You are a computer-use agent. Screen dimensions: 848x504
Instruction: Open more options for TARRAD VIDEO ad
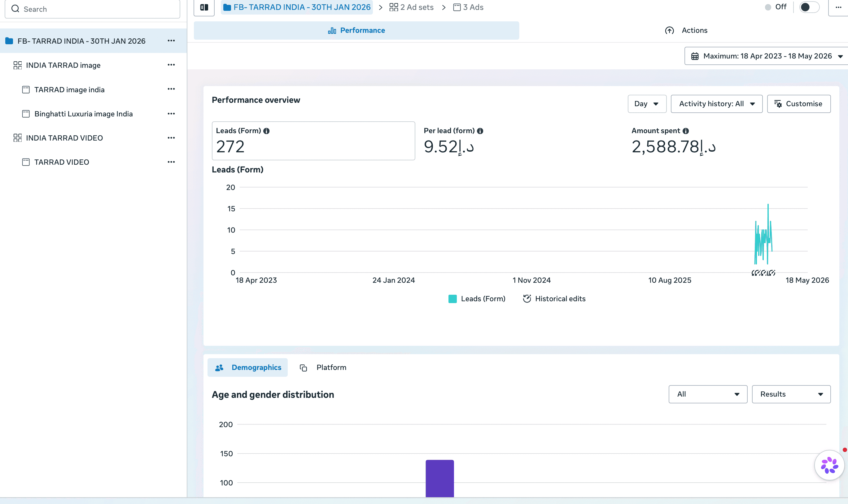(171, 162)
